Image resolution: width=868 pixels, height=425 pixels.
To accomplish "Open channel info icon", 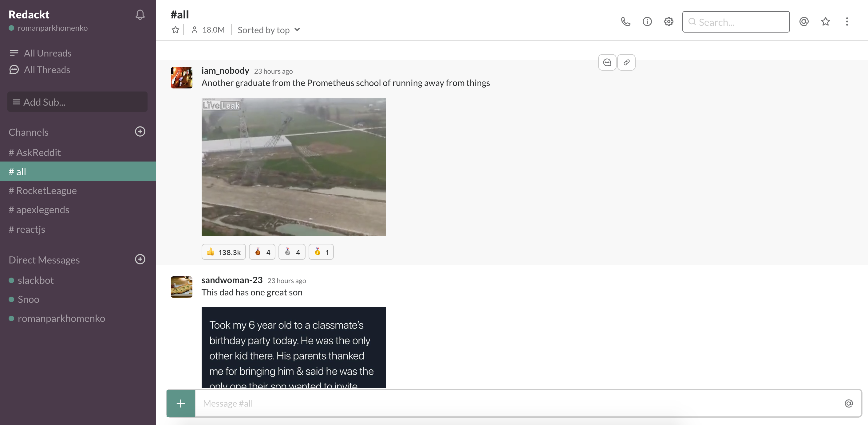I will (647, 22).
